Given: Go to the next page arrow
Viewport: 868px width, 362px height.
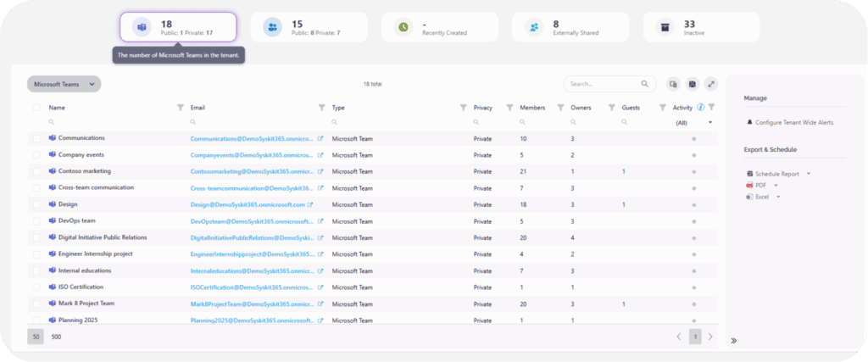Looking at the screenshot, I should point(710,337).
